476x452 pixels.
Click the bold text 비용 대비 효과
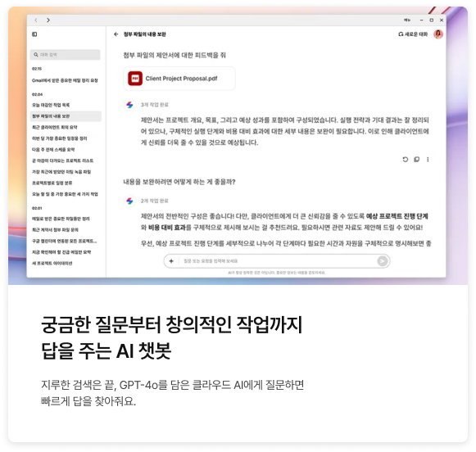167,228
